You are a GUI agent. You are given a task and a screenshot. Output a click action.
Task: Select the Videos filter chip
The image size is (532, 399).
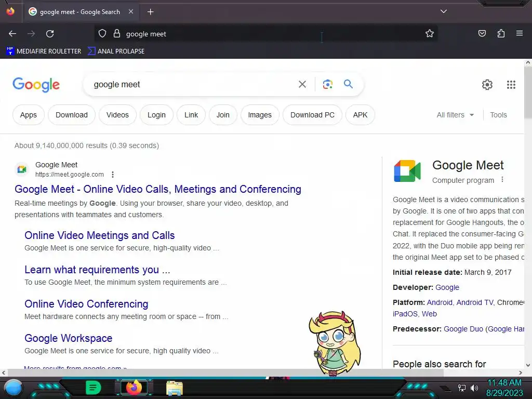(x=117, y=115)
